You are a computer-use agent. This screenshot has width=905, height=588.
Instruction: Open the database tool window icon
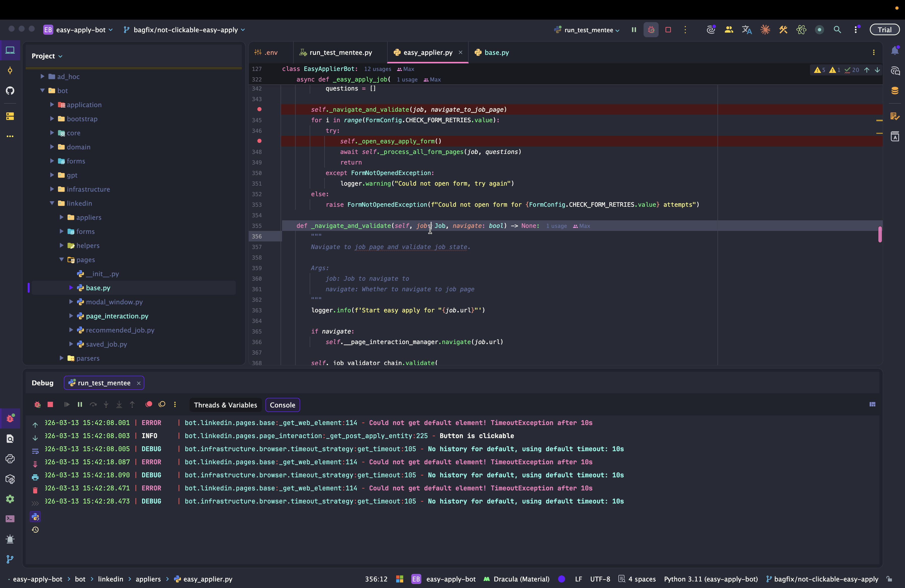pyautogui.click(x=895, y=91)
